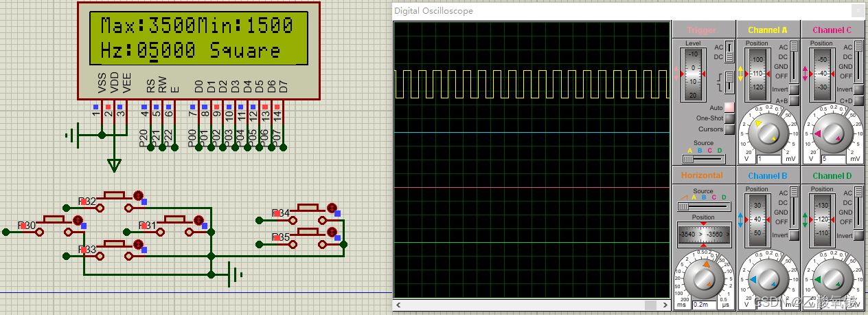Turn the Channel C volts dial

(x=833, y=133)
